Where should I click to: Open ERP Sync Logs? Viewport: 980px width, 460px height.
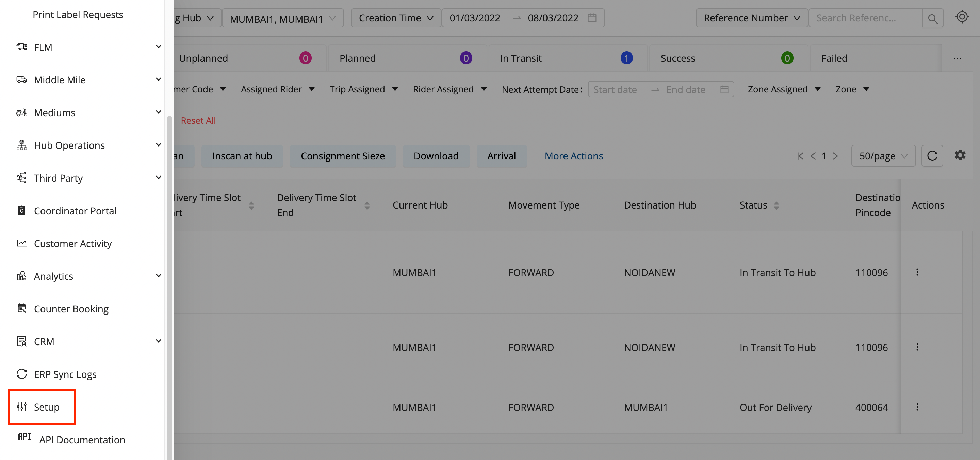tap(65, 374)
